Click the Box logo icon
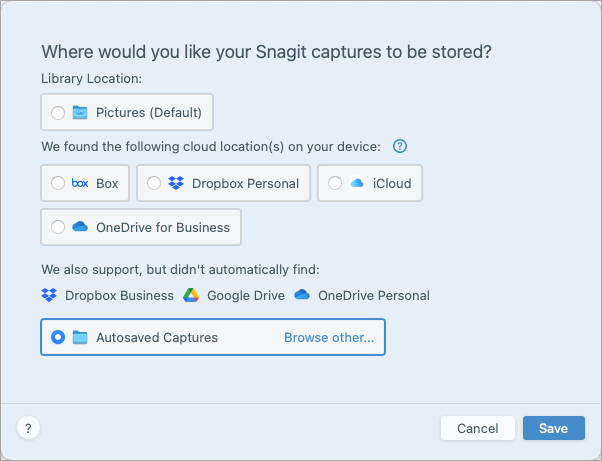The image size is (602, 461). (81, 183)
